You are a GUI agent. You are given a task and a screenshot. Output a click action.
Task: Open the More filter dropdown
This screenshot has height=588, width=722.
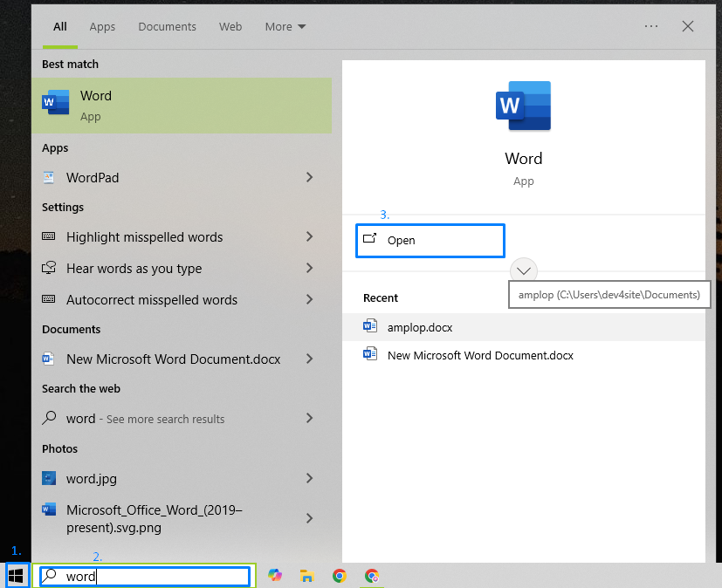coord(285,27)
